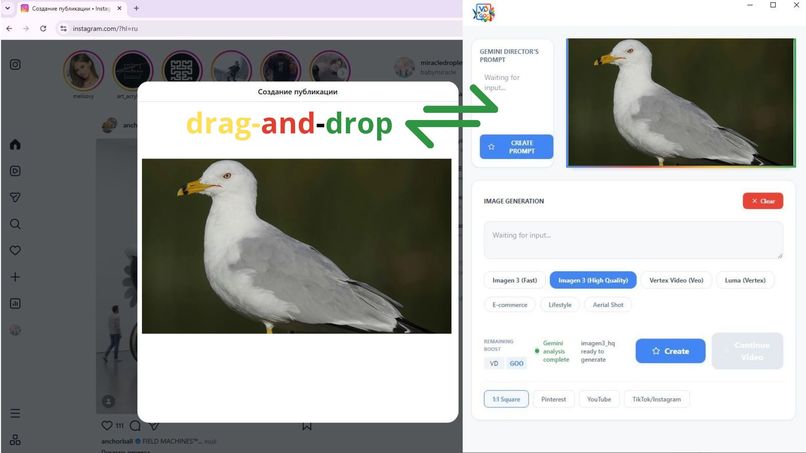Screen dimensions: 806x453
Task: Click seagull image in publication dialog
Action: pos(297,246)
